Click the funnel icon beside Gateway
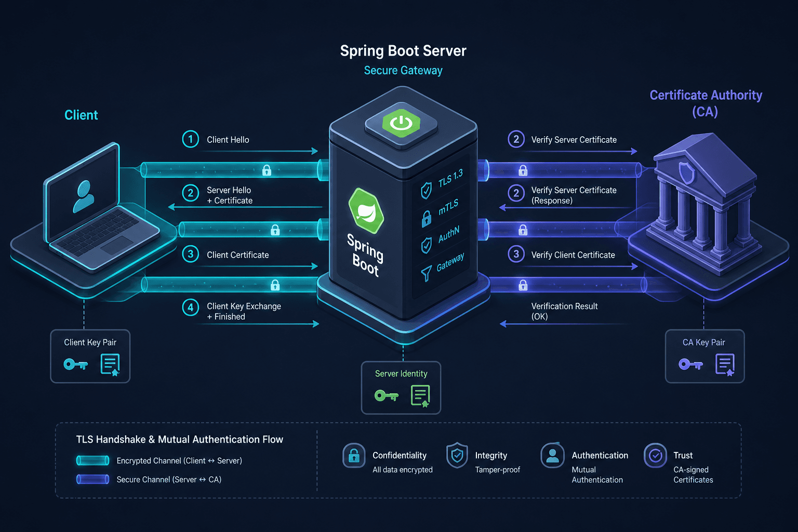Image resolution: width=798 pixels, height=532 pixels. 426,273
